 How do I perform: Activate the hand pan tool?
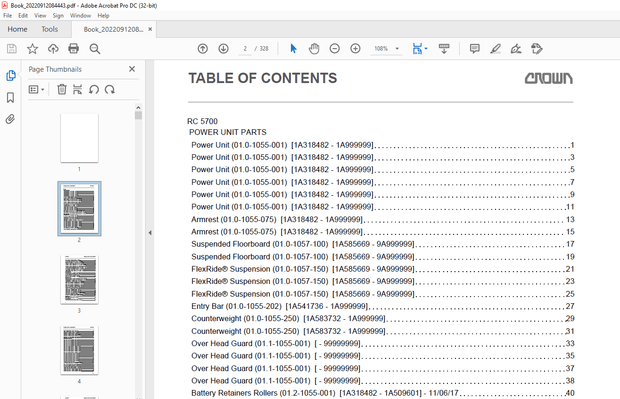314,49
